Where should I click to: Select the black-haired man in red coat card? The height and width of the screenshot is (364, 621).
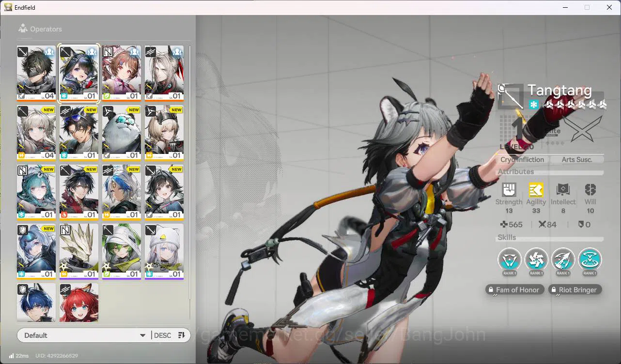79,192
